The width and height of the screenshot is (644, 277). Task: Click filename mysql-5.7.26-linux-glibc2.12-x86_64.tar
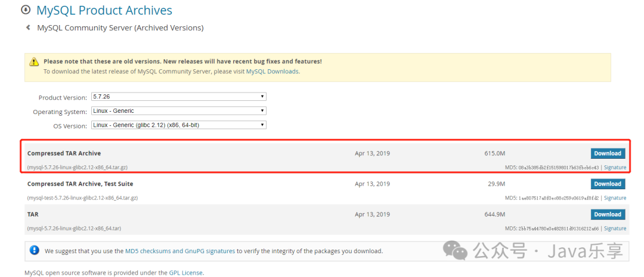click(74, 228)
